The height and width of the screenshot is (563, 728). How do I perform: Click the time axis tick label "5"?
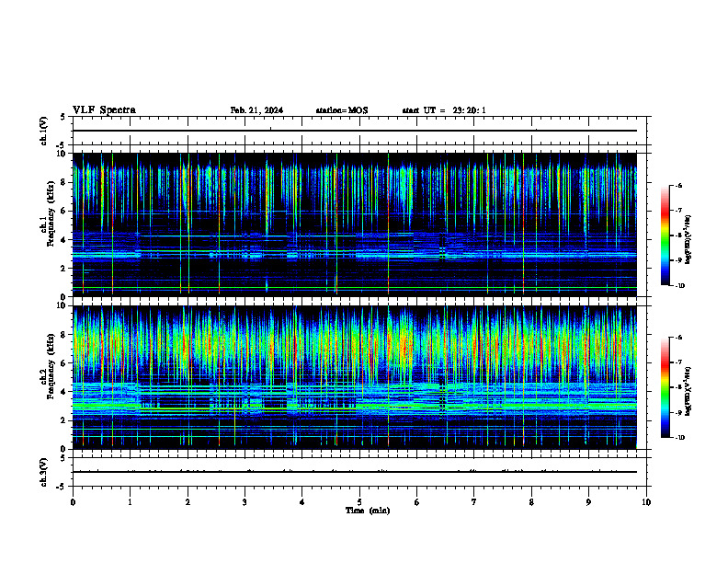coord(359,502)
